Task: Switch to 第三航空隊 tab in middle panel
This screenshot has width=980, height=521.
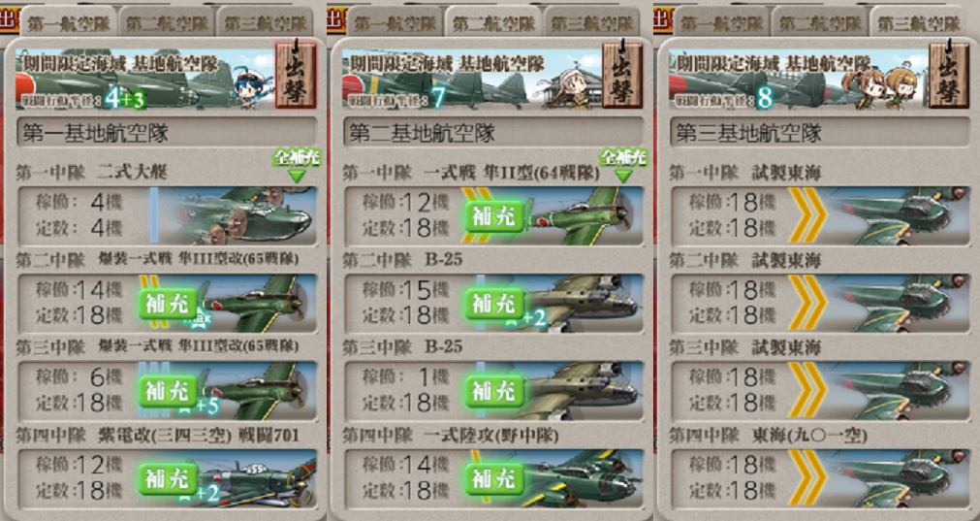Action: point(592,23)
